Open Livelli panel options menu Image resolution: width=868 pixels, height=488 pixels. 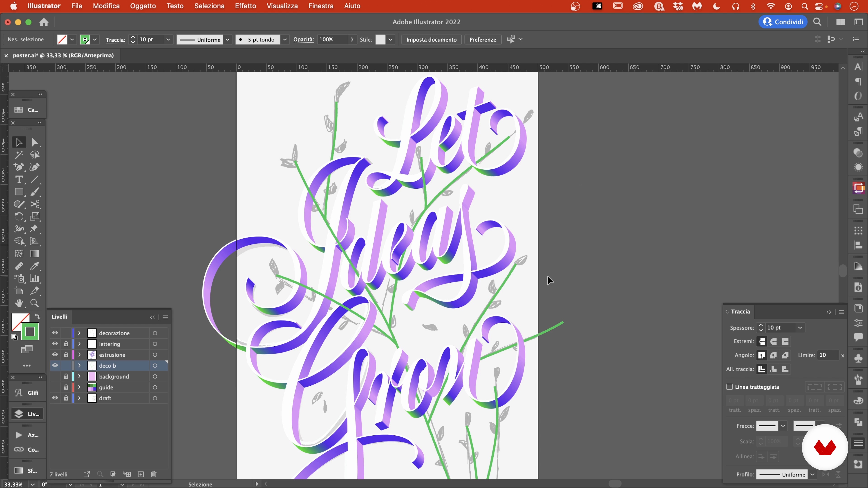pyautogui.click(x=165, y=317)
